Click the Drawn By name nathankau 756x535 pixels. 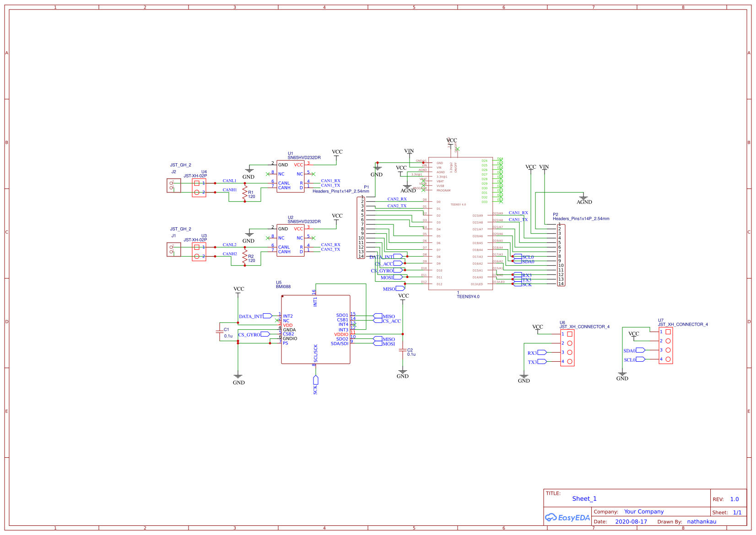tap(702, 521)
